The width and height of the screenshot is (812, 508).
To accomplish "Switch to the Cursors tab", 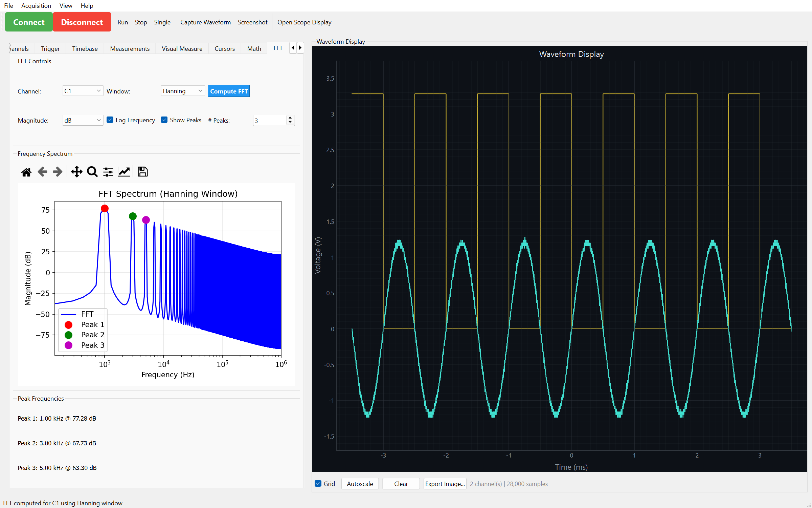I will (225, 49).
